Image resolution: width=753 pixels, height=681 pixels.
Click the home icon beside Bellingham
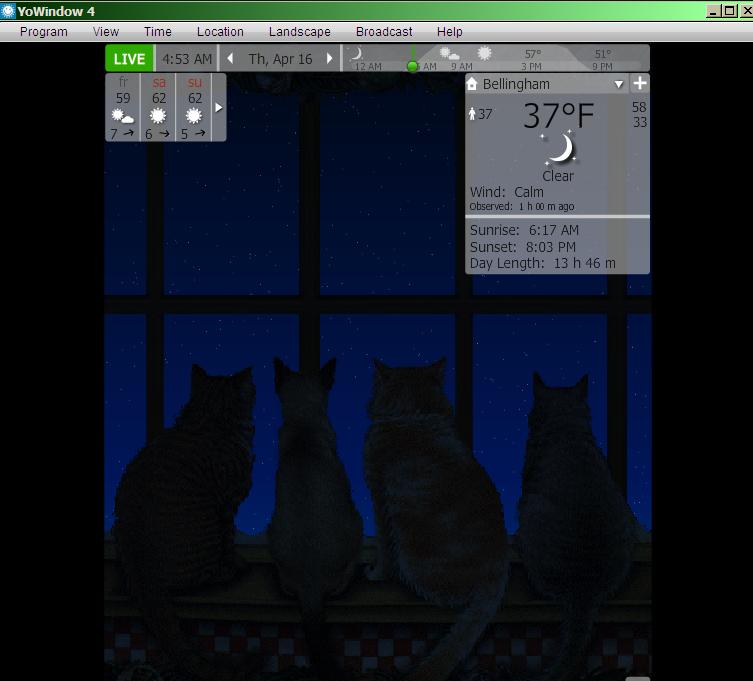click(472, 84)
